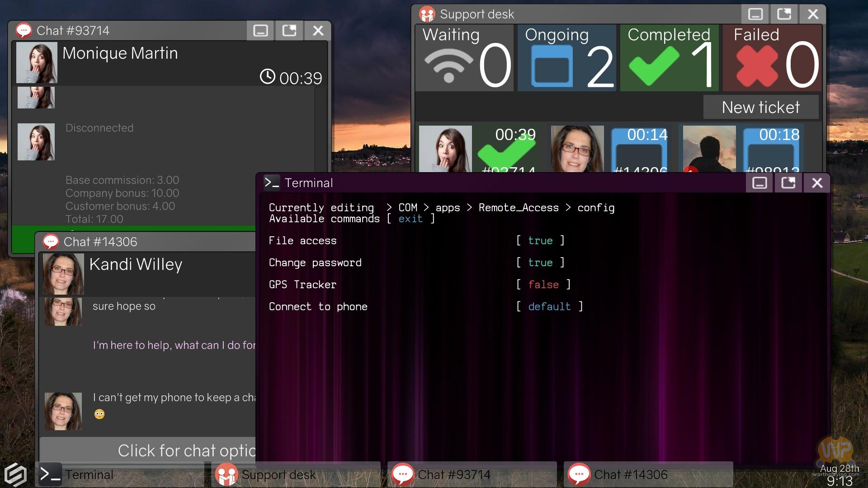Click the New ticket button
This screenshot has width=868, height=488.
click(760, 108)
